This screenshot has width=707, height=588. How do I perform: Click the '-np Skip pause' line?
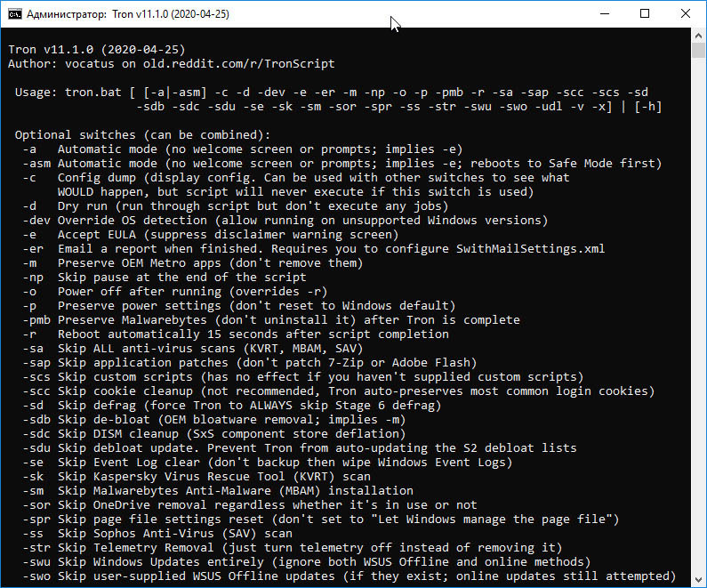[x=165, y=277]
